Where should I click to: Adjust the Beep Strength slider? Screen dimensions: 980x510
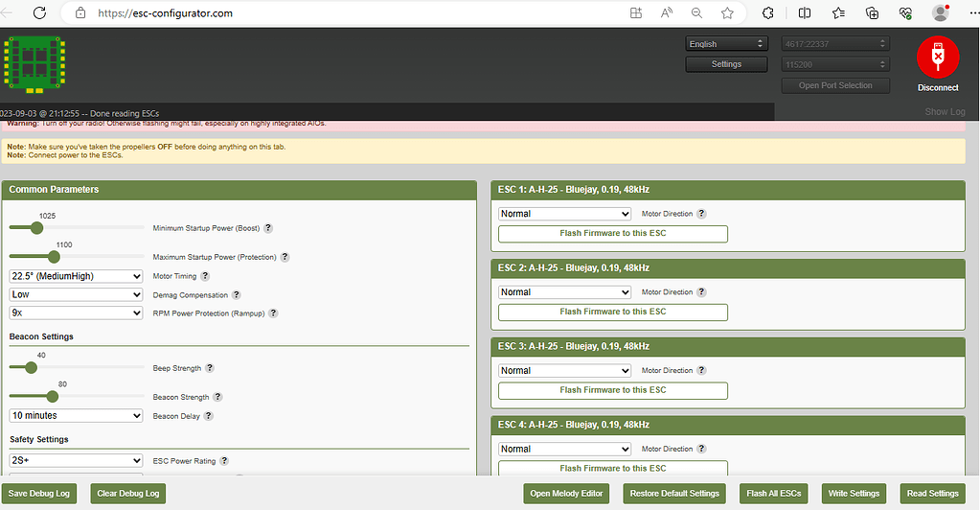tap(31, 367)
